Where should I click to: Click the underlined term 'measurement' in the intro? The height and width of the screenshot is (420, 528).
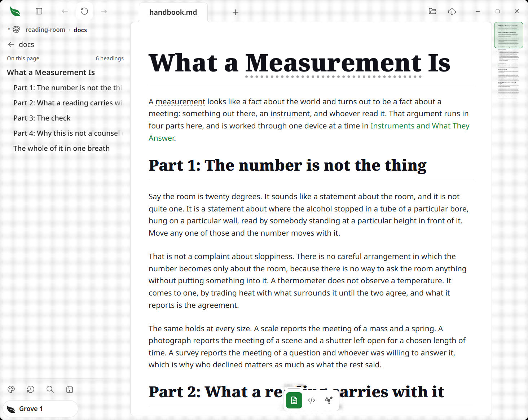coord(180,102)
